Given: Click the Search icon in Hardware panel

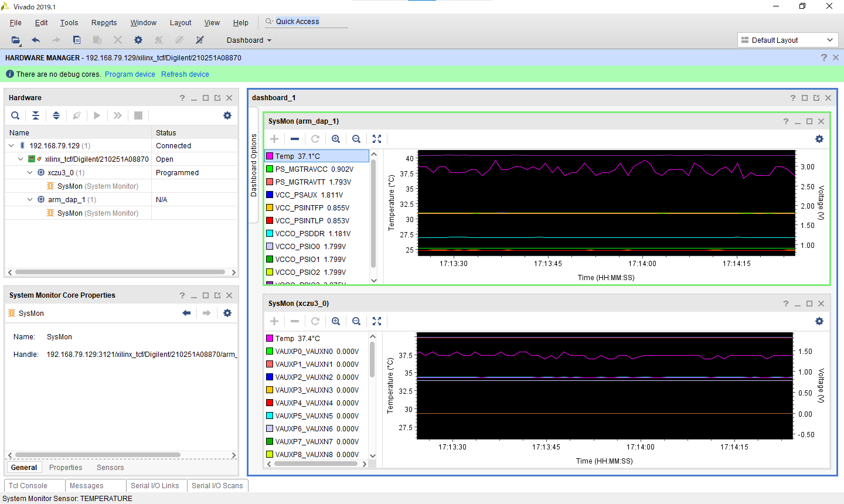Looking at the screenshot, I should pyautogui.click(x=15, y=115).
